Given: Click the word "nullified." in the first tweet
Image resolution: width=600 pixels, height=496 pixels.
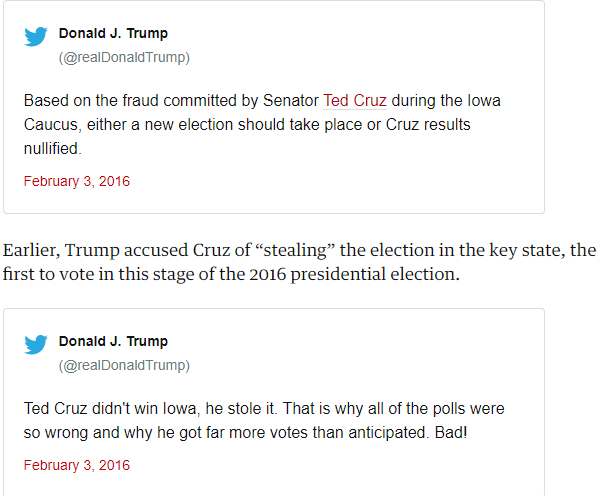Looking at the screenshot, I should point(52,148).
